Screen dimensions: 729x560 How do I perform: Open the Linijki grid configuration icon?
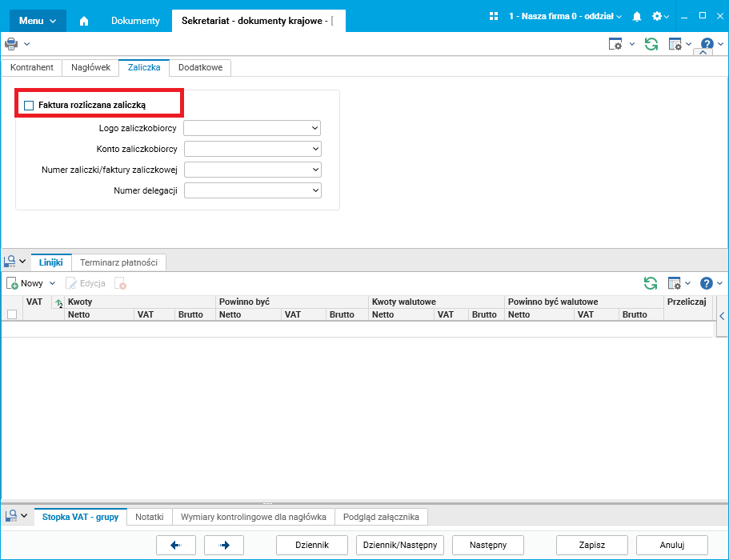(x=674, y=283)
